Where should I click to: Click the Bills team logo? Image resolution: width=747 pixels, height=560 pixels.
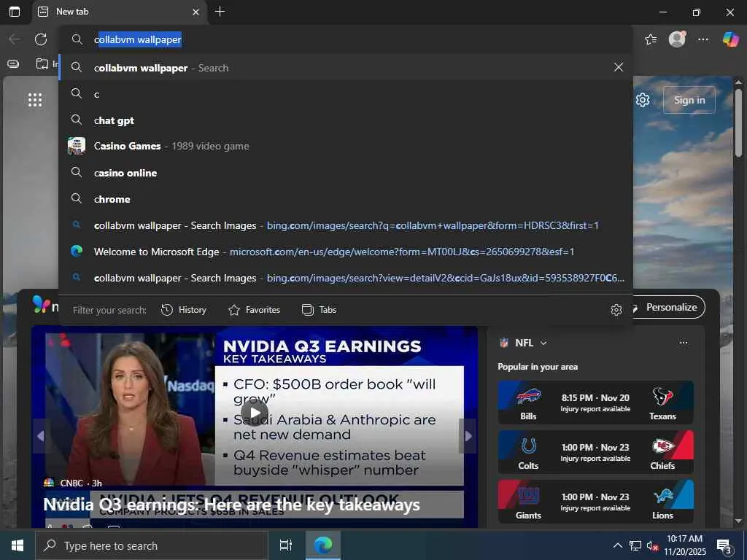528,397
